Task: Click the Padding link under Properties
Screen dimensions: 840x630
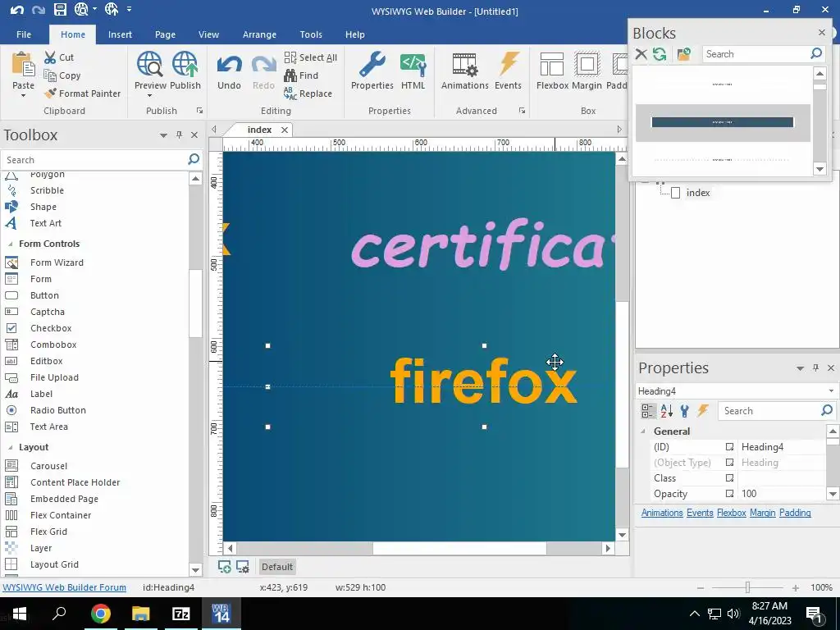Action: pyautogui.click(x=794, y=513)
